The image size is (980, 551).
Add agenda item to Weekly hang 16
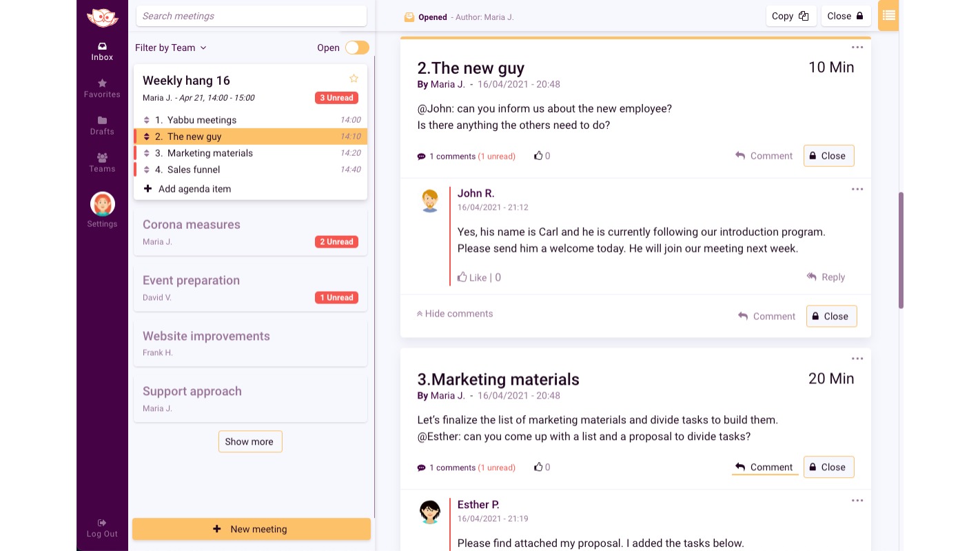187,189
